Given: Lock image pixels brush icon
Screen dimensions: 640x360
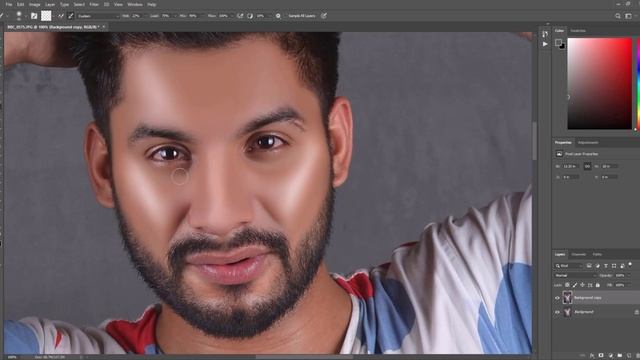Looking at the screenshot, I should click(575, 285).
